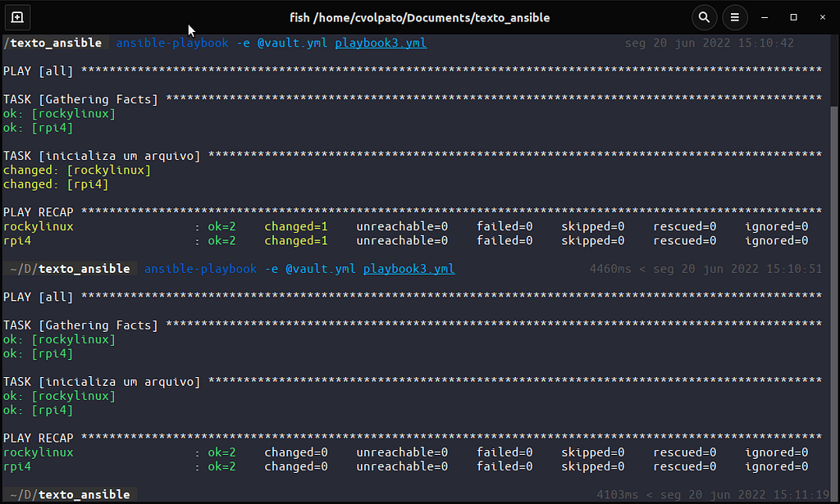Click first 'TASK [Gathering Facts]' heading
The width and height of the screenshot is (840, 504).
[80, 99]
